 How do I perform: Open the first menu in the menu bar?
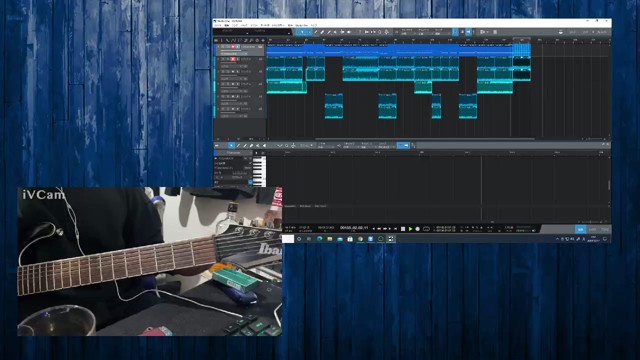coord(218,25)
